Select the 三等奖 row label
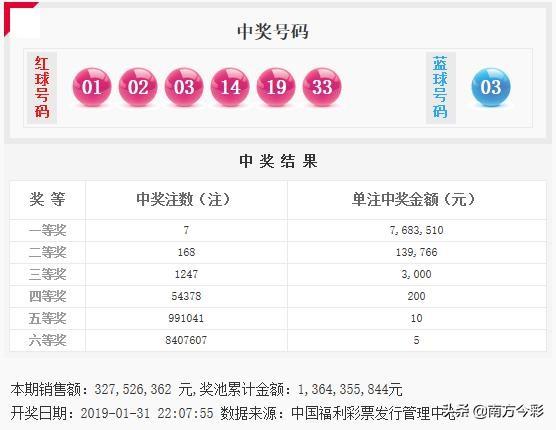The image size is (556, 430). (x=47, y=274)
